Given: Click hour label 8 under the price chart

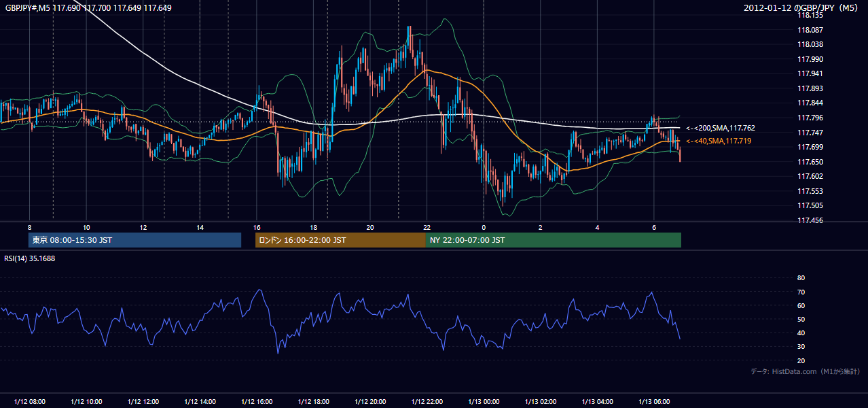Looking at the screenshot, I should [x=29, y=227].
